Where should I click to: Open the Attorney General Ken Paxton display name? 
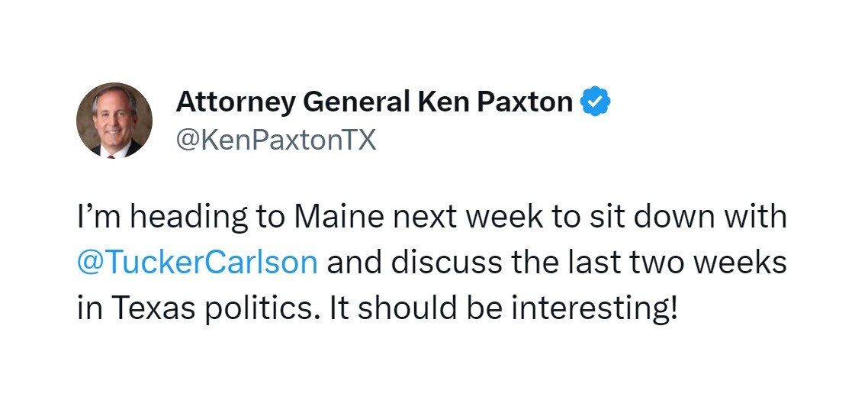[374, 102]
